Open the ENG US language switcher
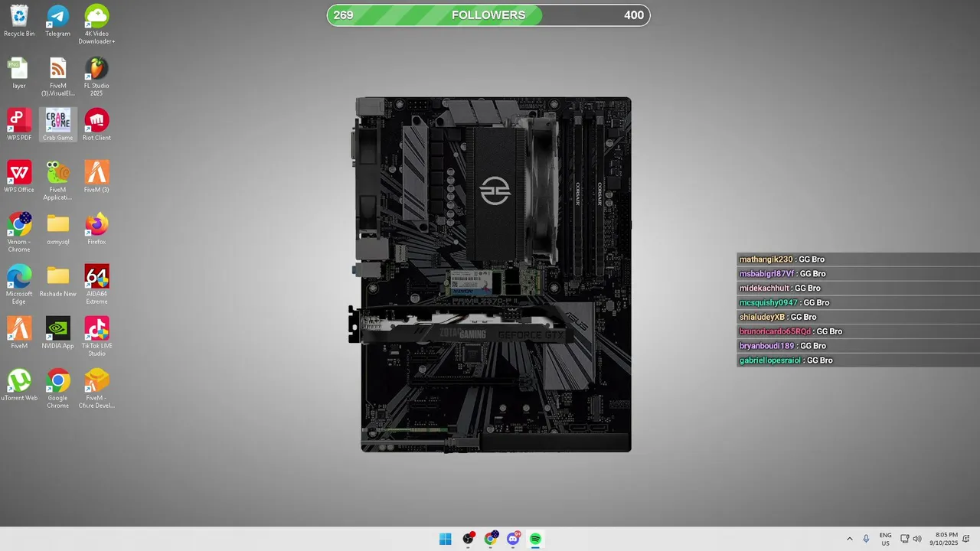The width and height of the screenshot is (980, 551). [885, 539]
